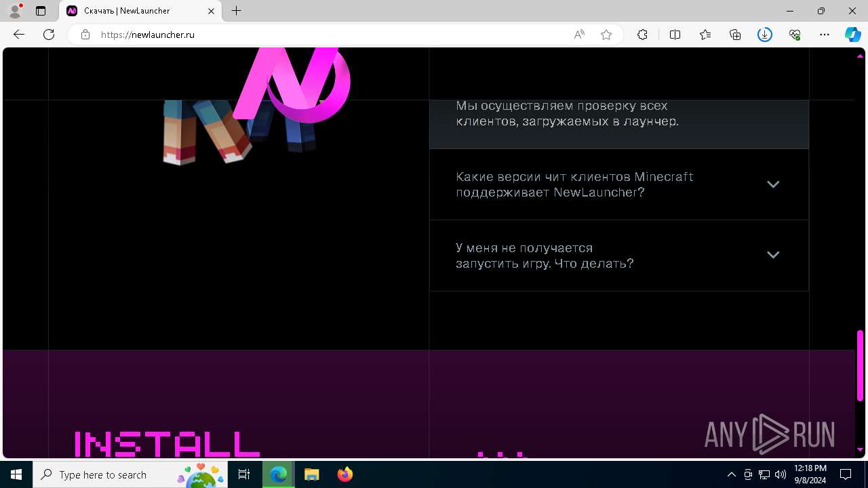The image size is (868, 488).
Task: Click the INSTALL heading text
Action: tap(167, 444)
